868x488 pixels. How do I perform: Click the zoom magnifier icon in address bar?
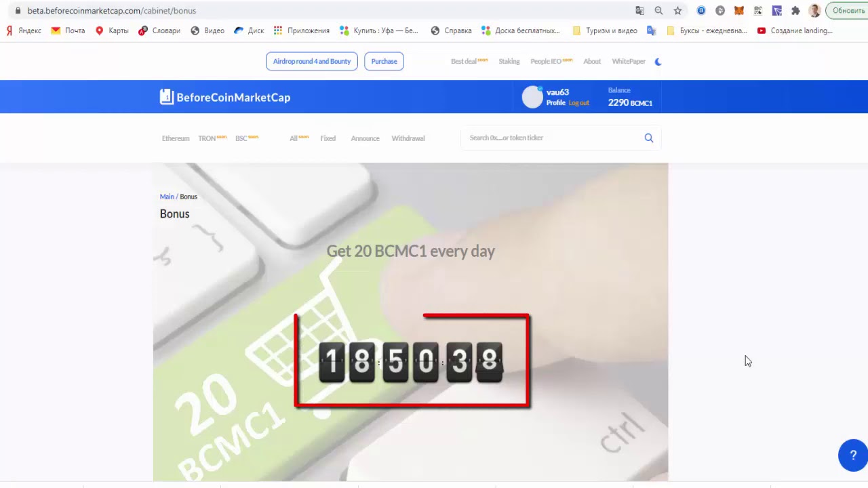pos(658,11)
